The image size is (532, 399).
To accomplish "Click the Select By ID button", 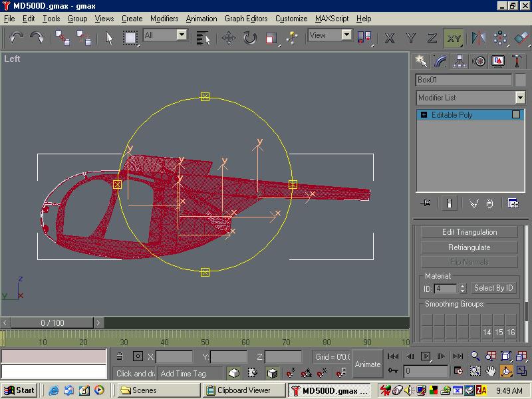I will tap(493, 288).
